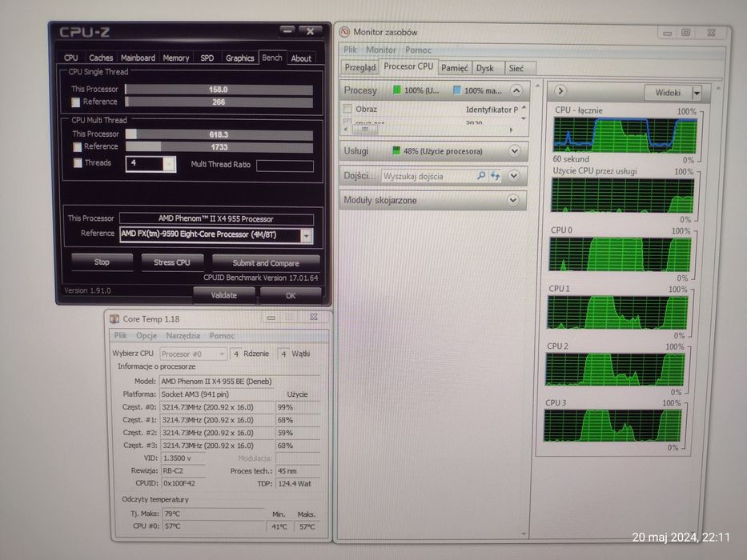This screenshot has height=560, width=747.
Task: Expand the Usługi section
Action: click(x=514, y=151)
